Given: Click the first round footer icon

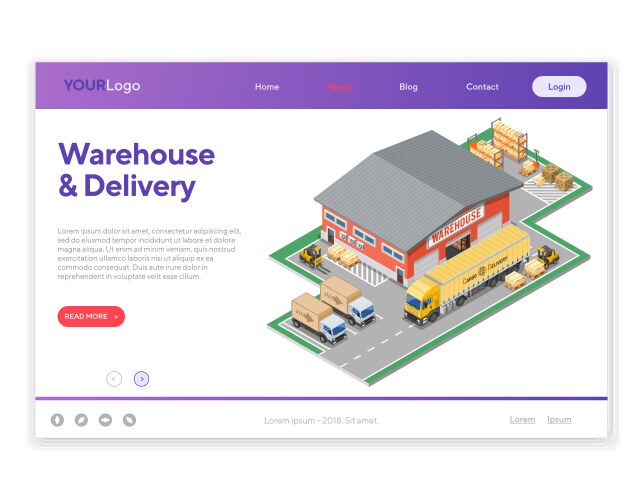Looking at the screenshot, I should [57, 420].
